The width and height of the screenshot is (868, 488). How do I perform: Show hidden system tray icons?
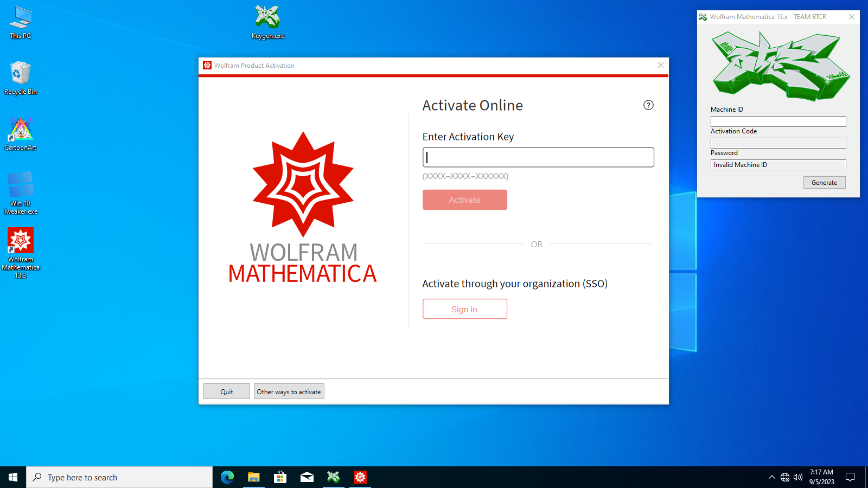(771, 477)
